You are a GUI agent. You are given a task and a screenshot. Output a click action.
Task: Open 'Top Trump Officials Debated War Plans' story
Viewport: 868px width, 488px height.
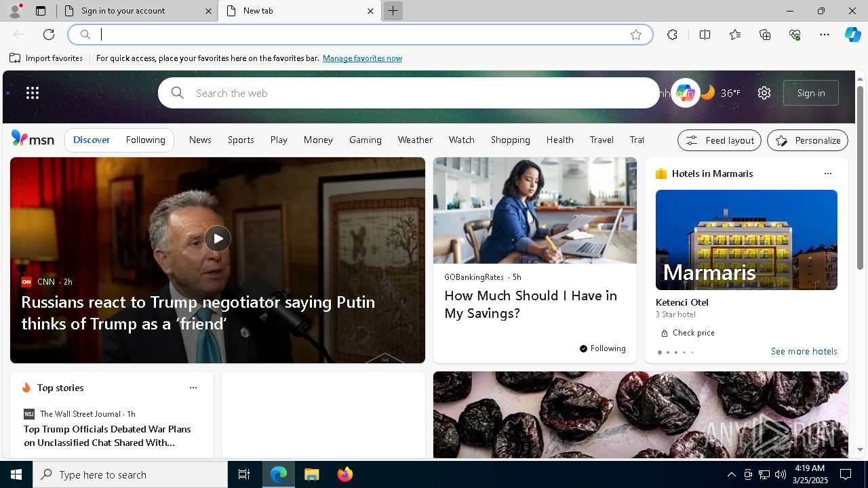[x=107, y=436]
